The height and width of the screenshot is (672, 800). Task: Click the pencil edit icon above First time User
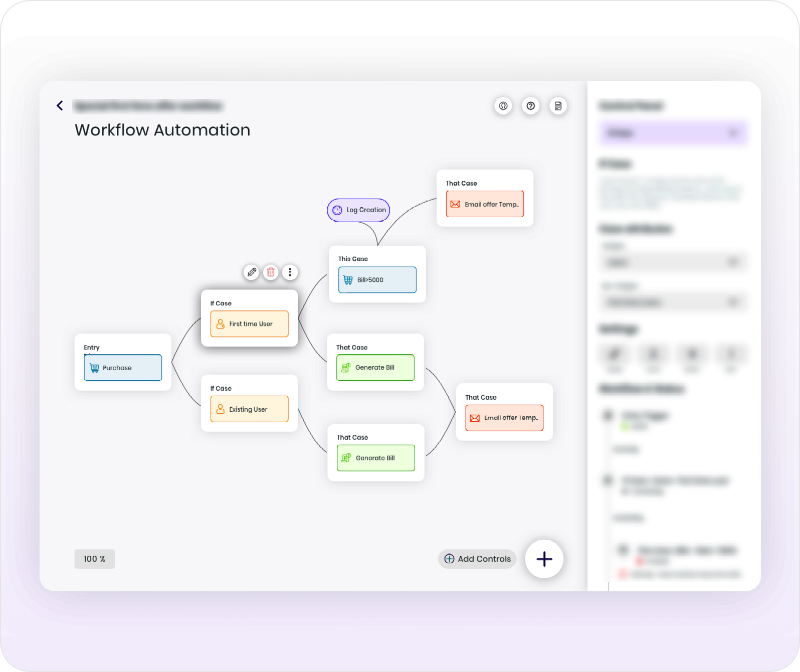click(252, 272)
